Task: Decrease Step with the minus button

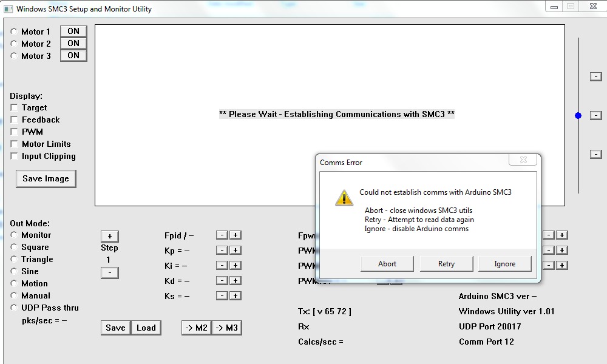Action: coord(109,273)
